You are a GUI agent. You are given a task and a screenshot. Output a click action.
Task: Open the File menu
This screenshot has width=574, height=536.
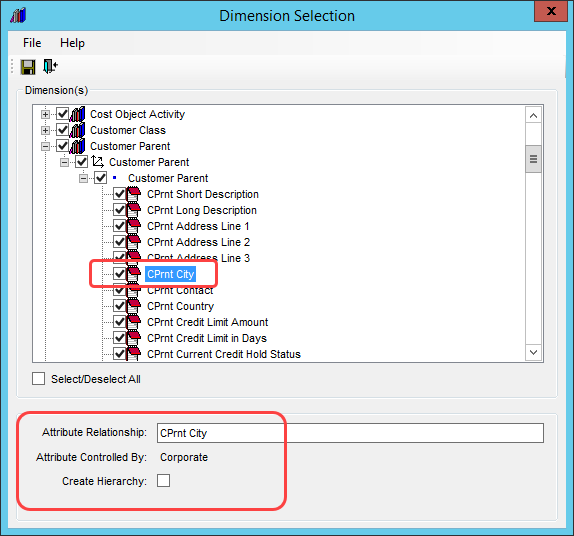pos(32,43)
